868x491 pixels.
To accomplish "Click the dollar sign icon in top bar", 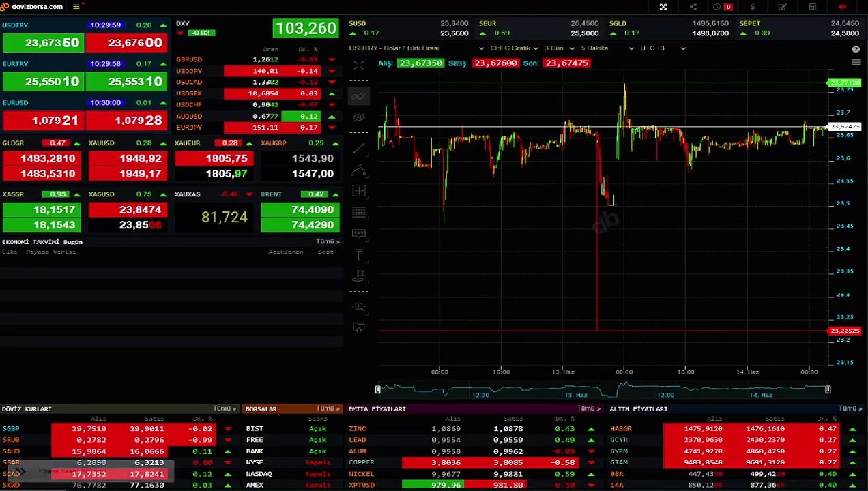I will [x=753, y=7].
